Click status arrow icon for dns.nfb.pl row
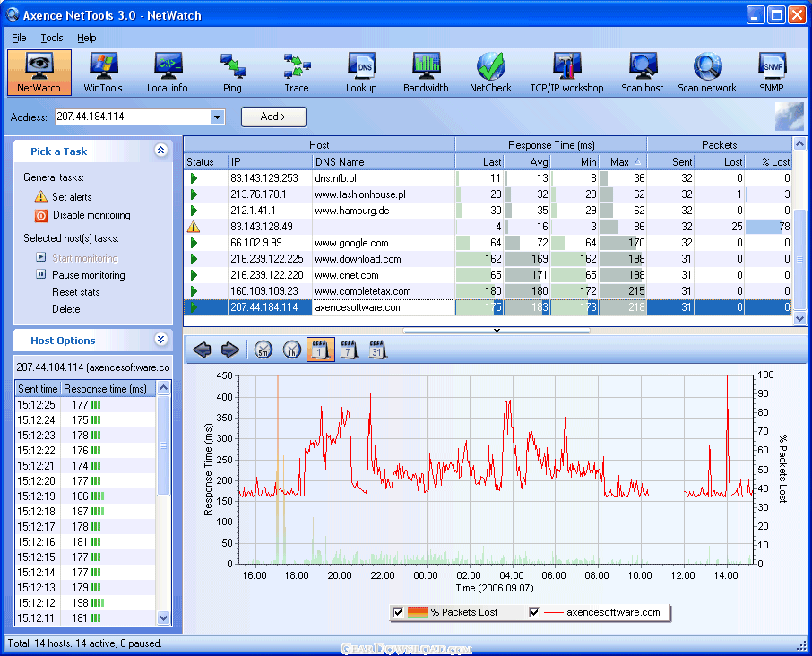812x656 pixels. pyautogui.click(x=194, y=178)
